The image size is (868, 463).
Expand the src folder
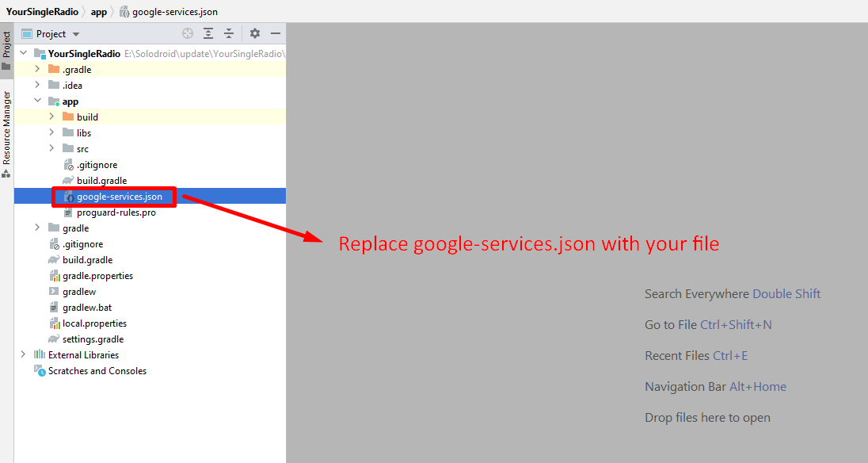tap(51, 149)
